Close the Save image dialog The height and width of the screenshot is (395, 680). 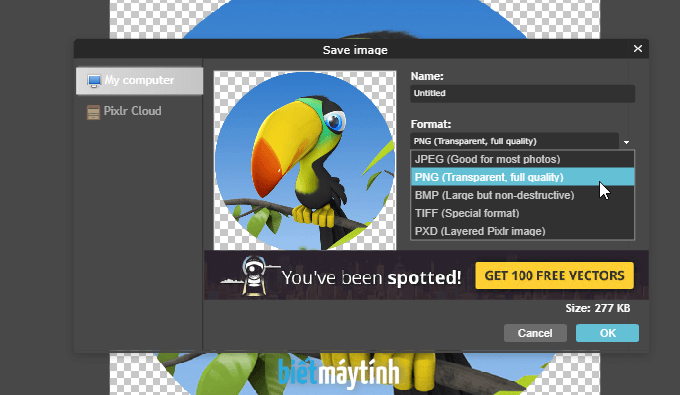pyautogui.click(x=638, y=49)
